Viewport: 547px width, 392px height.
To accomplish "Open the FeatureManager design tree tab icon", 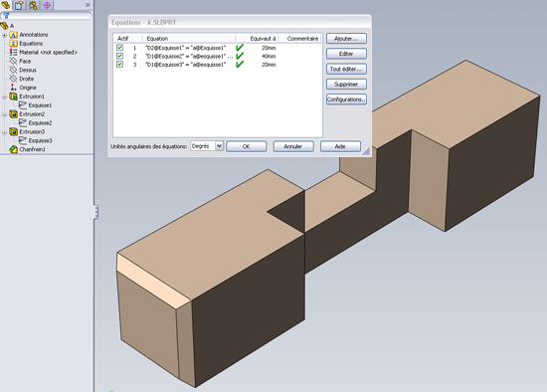I will point(6,5).
